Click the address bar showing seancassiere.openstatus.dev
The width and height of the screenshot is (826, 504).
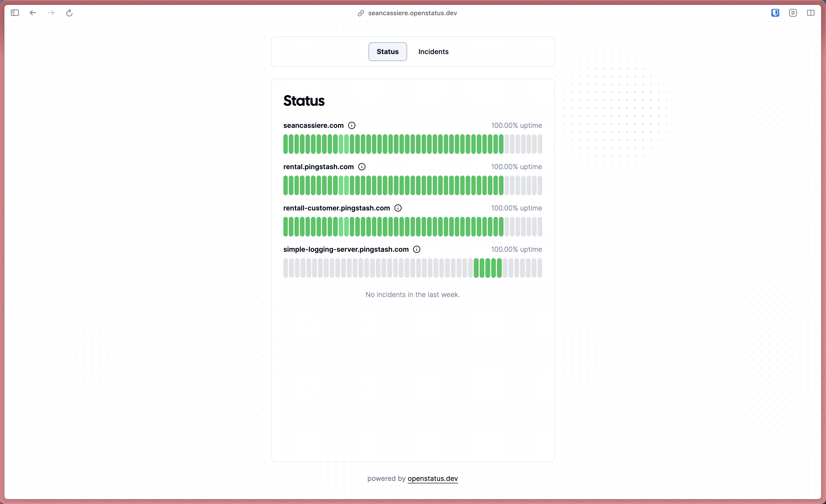click(x=412, y=13)
